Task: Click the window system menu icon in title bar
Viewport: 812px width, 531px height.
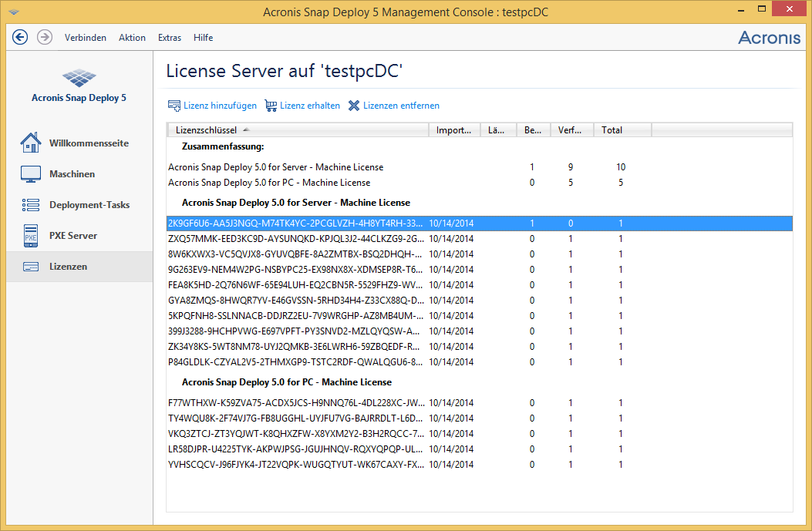Action: click(x=14, y=12)
